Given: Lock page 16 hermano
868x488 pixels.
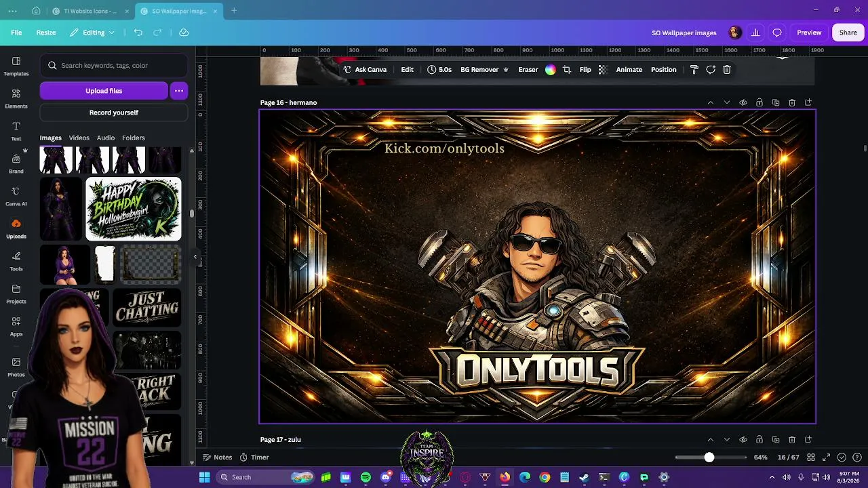Looking at the screenshot, I should (759, 102).
